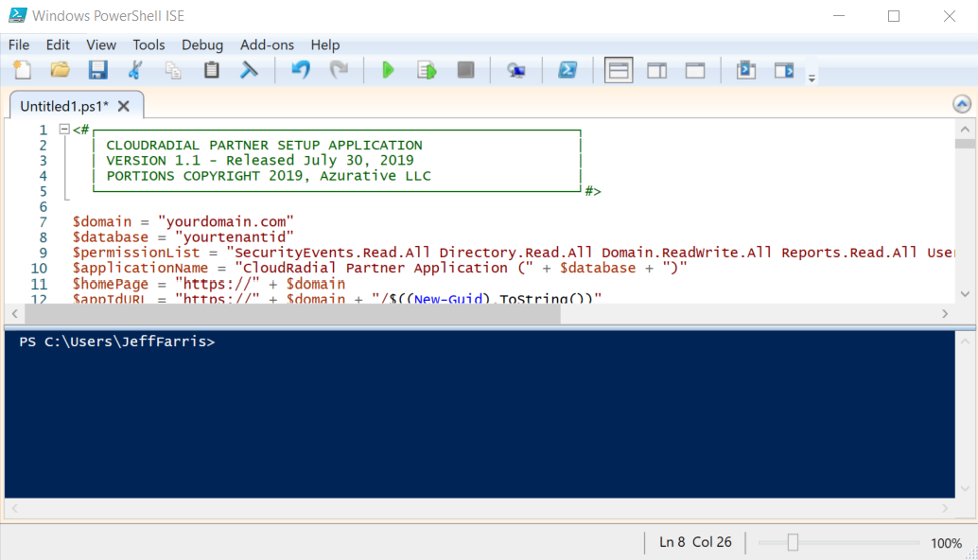This screenshot has height=560, width=978.
Task: Click the script pane scroll up arrow
Action: (x=965, y=129)
